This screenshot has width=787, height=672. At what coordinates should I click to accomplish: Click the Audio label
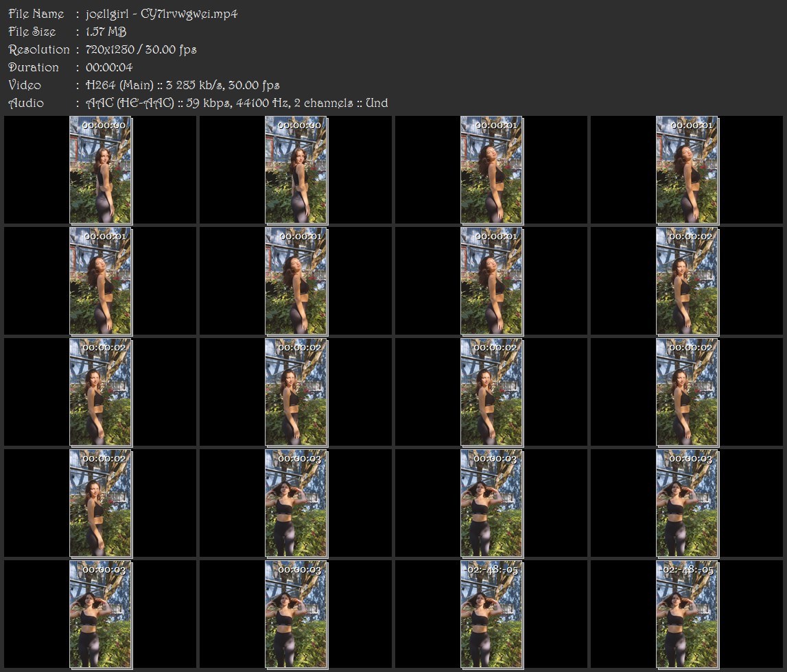tap(26, 104)
